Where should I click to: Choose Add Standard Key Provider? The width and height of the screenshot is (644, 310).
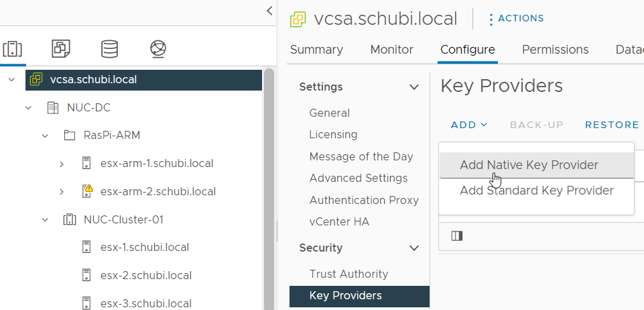tap(536, 191)
